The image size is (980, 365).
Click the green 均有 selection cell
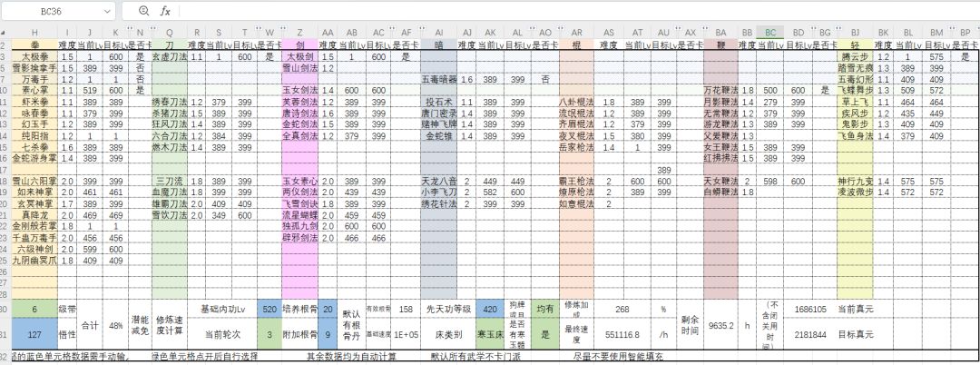(545, 309)
